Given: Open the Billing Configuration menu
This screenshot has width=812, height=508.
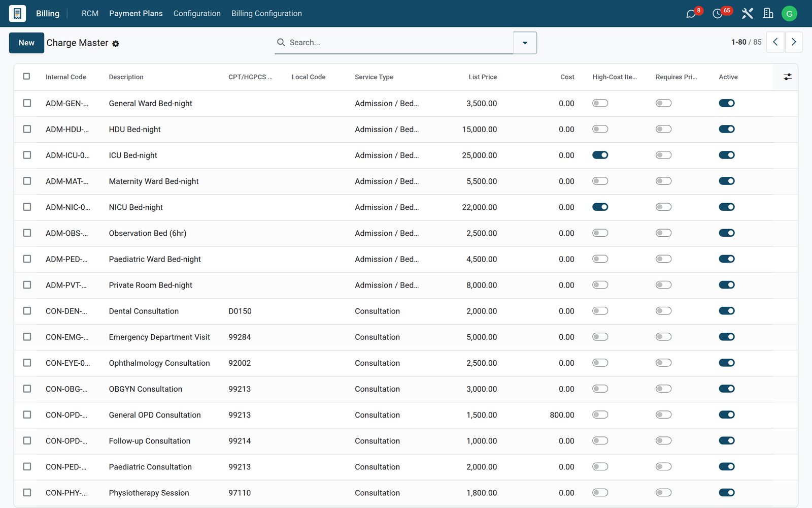Looking at the screenshot, I should click(x=266, y=13).
